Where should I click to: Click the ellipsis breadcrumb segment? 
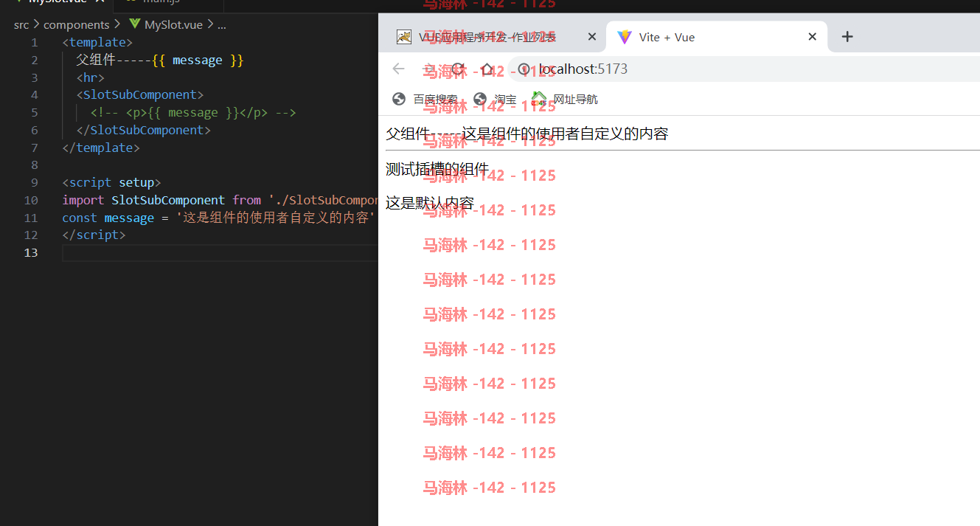(x=221, y=24)
